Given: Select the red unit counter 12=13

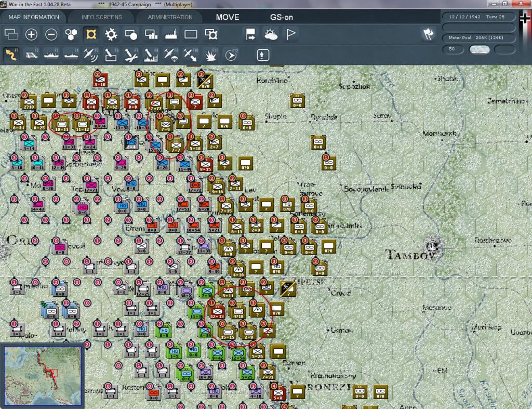Looking at the screenshot, I should 217,311.
